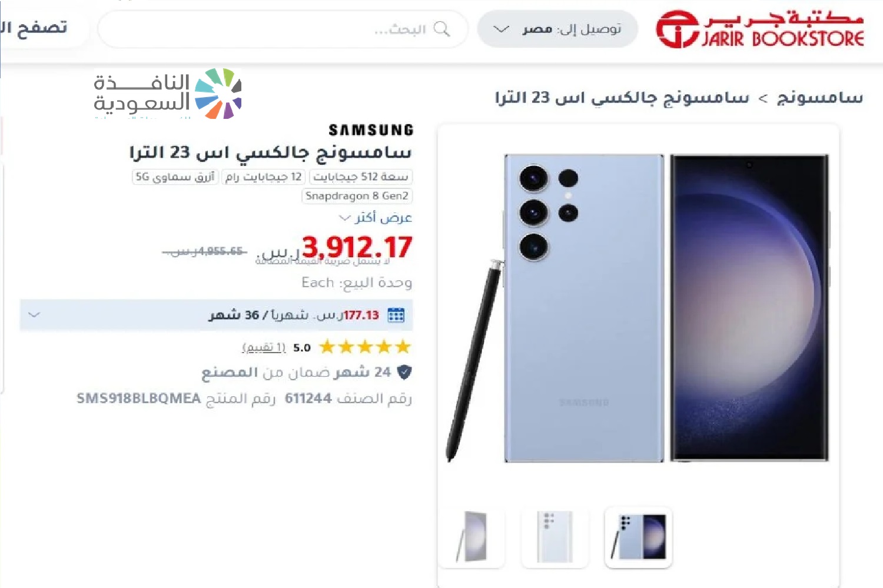The image size is (883, 588).
Task: Click the installment calendar icon
Action: coord(396,315)
